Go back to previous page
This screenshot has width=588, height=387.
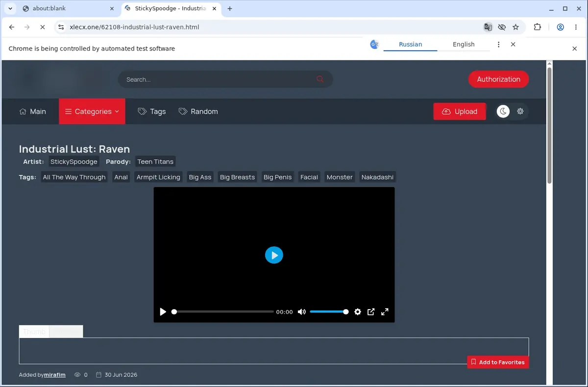[12, 27]
